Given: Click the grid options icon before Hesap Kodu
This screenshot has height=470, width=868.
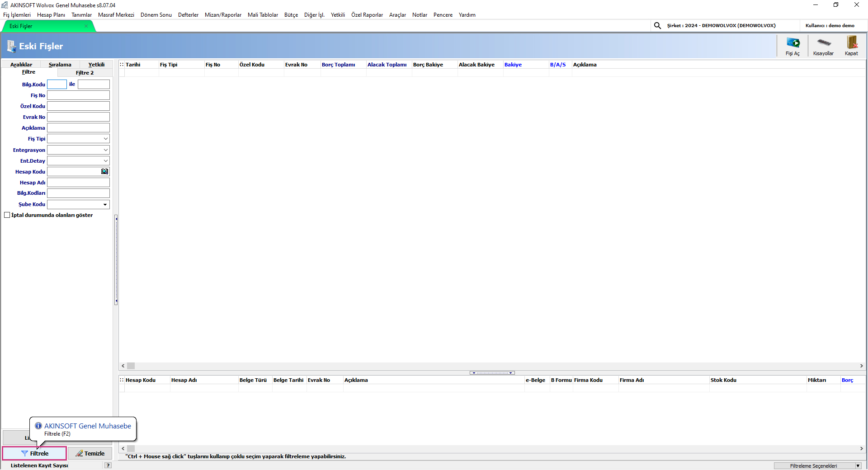Looking at the screenshot, I should (x=122, y=380).
